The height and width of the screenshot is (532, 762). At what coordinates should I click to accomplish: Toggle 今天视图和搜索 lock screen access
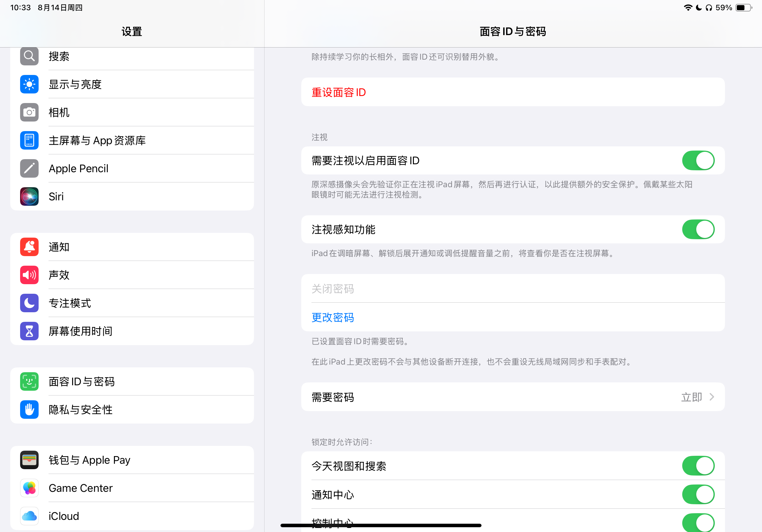pyautogui.click(x=698, y=466)
